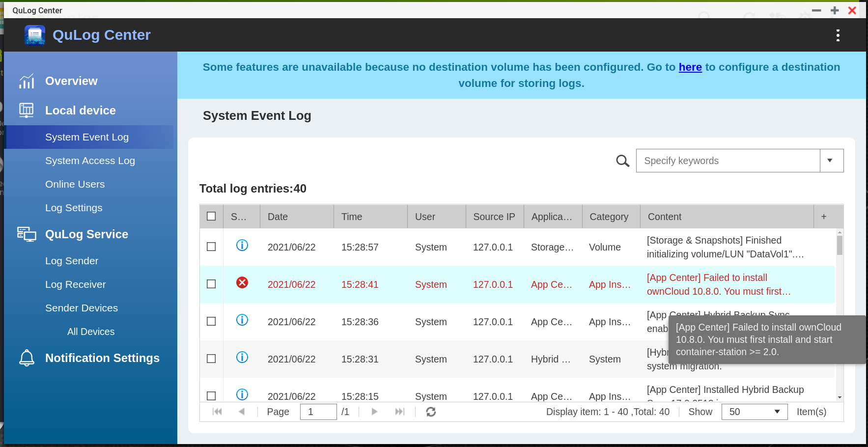Viewport: 868px width, 447px height.
Task: Click the info icon of the 15:28:36 entry
Action: click(242, 320)
